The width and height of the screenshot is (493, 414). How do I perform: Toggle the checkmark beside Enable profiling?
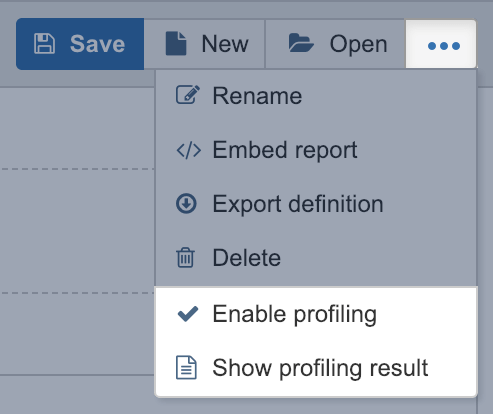(188, 314)
